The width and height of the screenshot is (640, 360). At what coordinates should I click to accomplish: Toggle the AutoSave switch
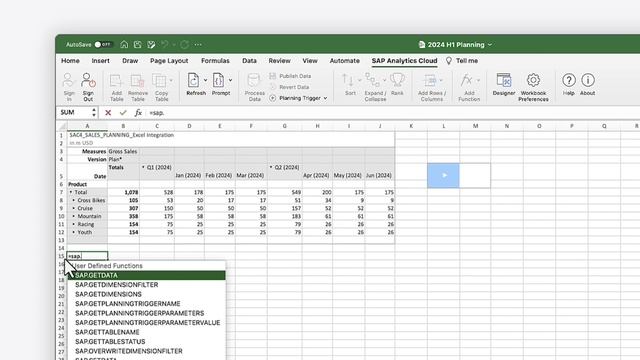(x=103, y=44)
